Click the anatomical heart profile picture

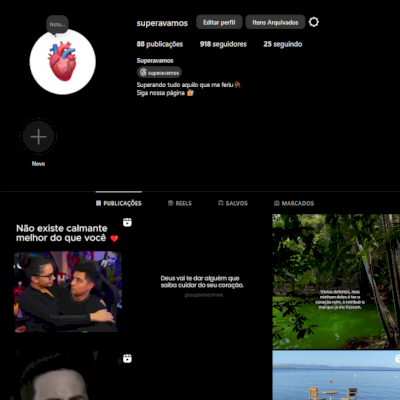tap(63, 62)
